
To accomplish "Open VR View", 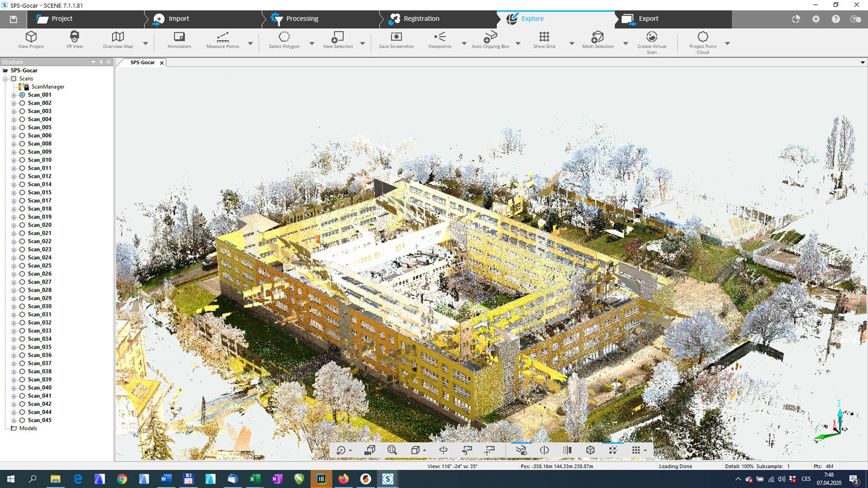I will coord(74,40).
